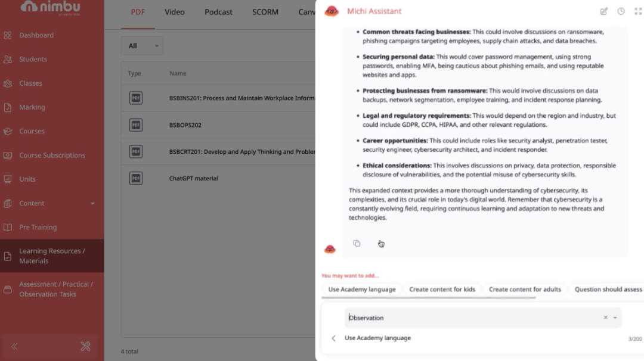Click the Use Academy language suggestion
This screenshot has width=644, height=361.
[361, 289]
